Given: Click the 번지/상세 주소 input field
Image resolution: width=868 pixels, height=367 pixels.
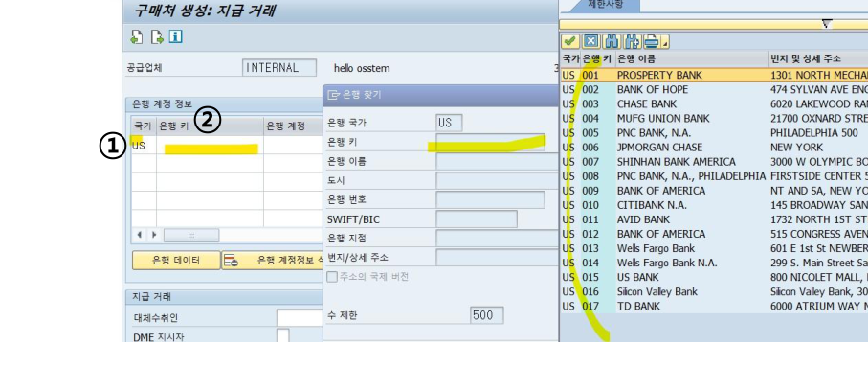Looking at the screenshot, I should pos(497,257).
